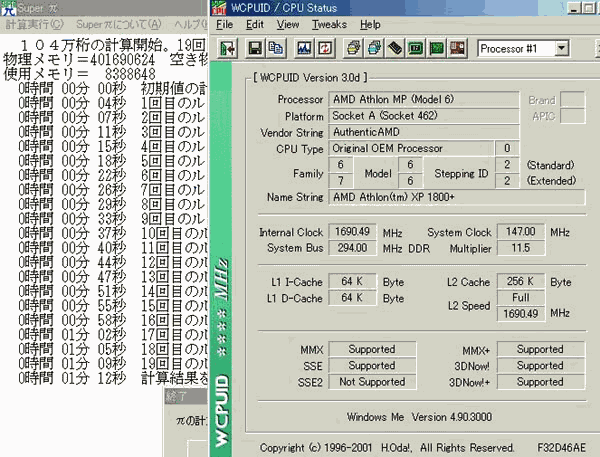The image size is (600, 457).
Task: Open the Help menu in WCPUID
Action: 370,24
